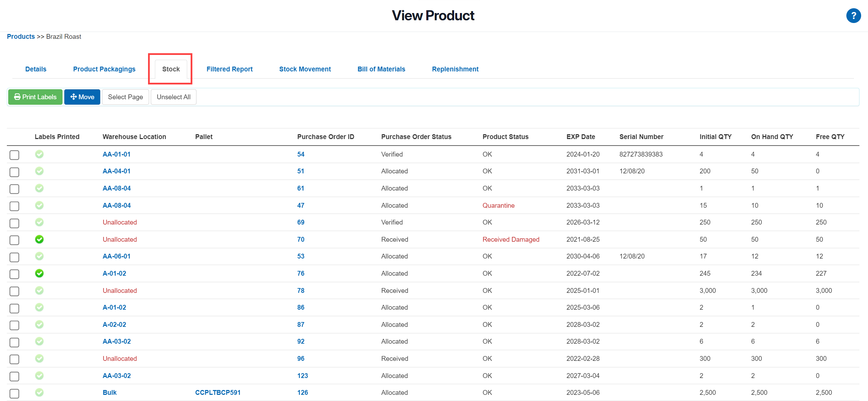
Task: Open warehouse location AA-06-01 link
Action: [116, 256]
